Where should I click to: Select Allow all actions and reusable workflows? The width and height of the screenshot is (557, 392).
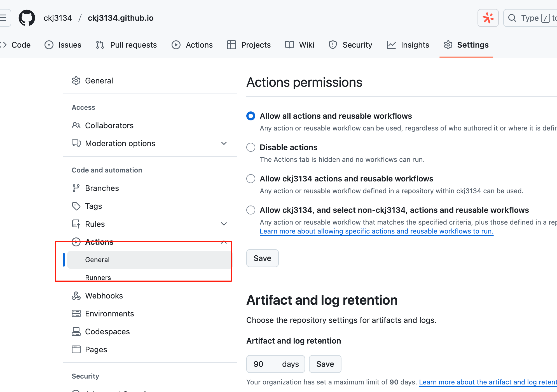(x=251, y=116)
